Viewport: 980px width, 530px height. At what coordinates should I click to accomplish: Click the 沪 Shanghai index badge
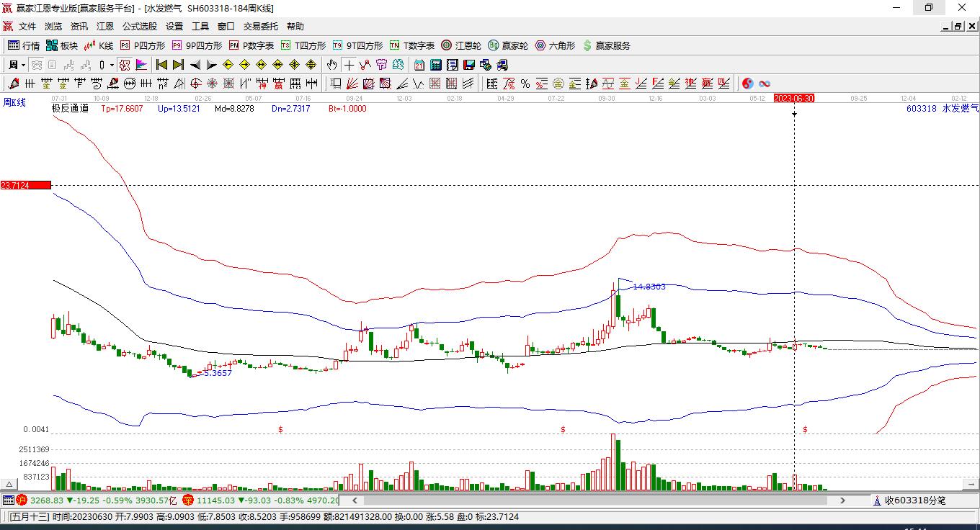(x=22, y=500)
